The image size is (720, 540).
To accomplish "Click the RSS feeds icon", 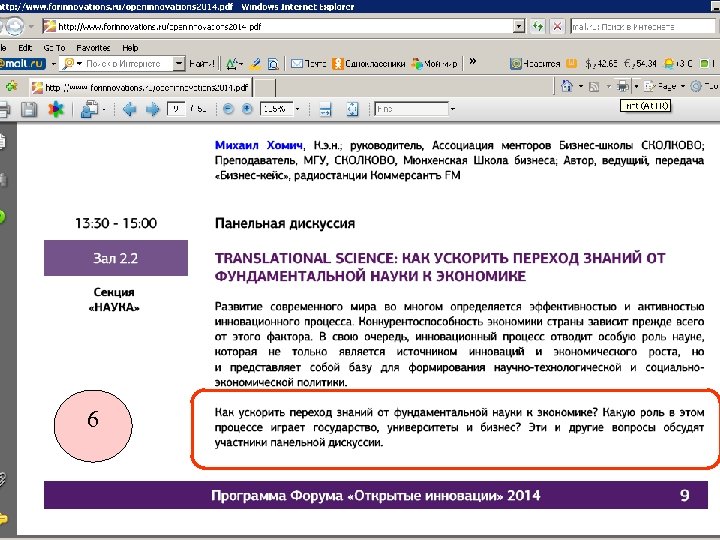I will 594,86.
